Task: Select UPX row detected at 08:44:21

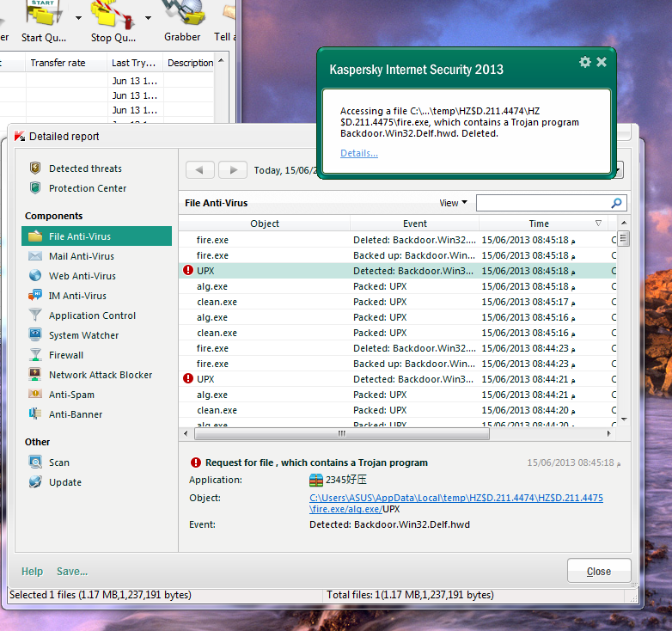Action: click(398, 379)
